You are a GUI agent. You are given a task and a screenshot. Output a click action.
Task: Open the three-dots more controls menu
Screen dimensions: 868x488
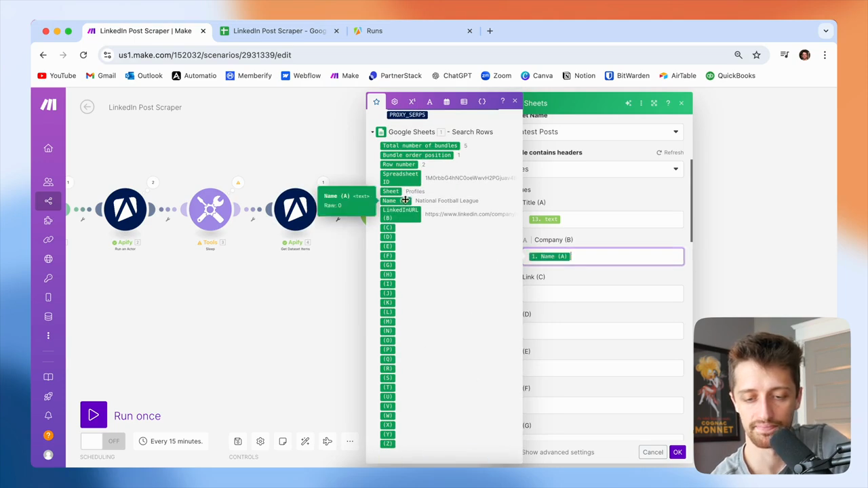click(x=350, y=441)
